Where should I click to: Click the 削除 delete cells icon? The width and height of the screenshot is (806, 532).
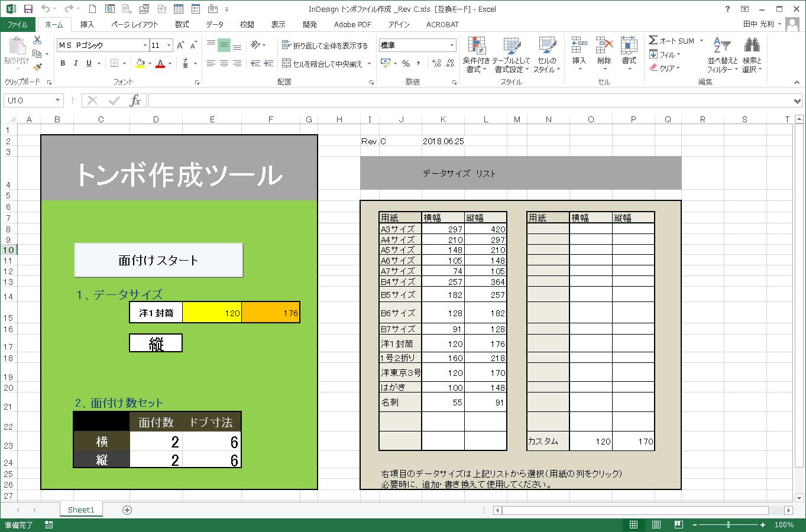pos(604,54)
